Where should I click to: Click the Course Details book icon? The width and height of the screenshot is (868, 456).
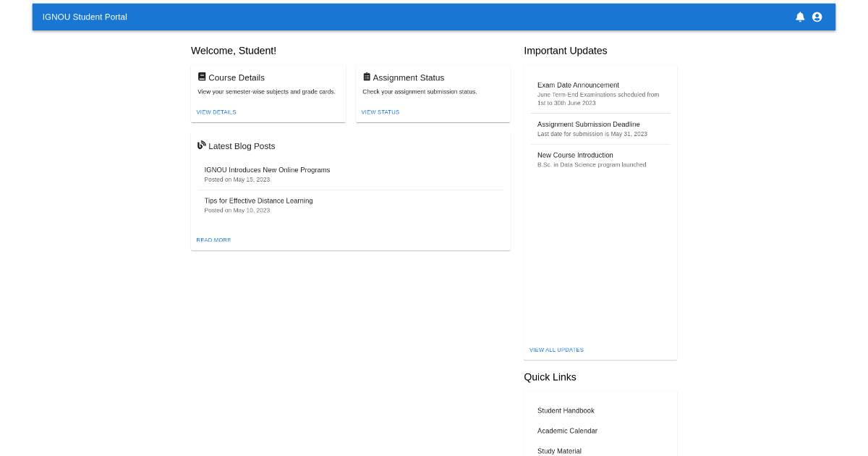coord(202,77)
